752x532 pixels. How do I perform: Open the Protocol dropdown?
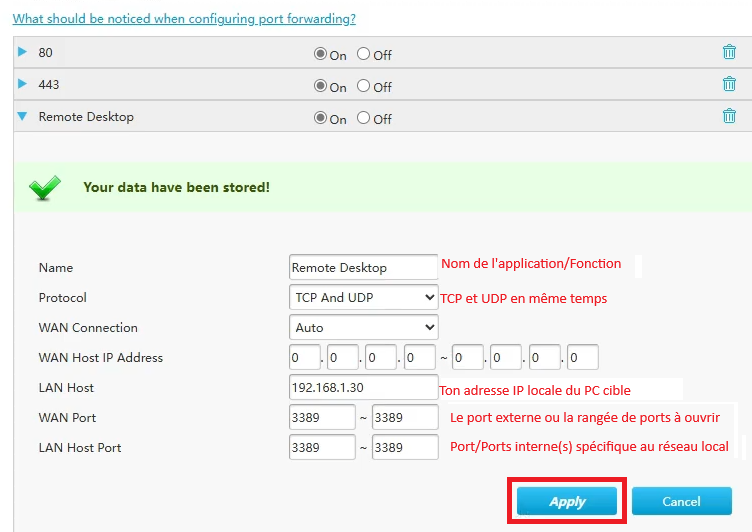tap(363, 297)
